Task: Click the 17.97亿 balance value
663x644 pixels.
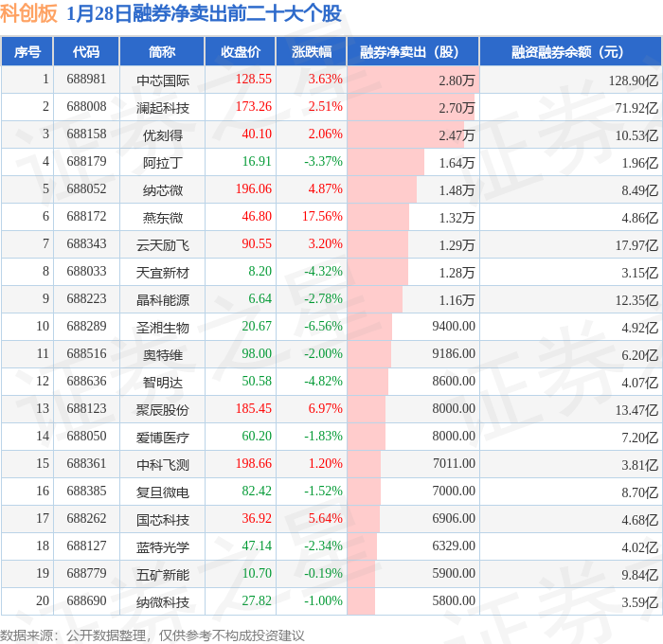Action: [x=636, y=245]
